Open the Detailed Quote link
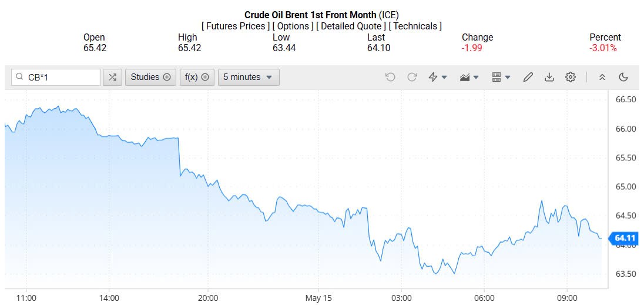Image resolution: width=644 pixels, height=305 pixels. [351, 26]
